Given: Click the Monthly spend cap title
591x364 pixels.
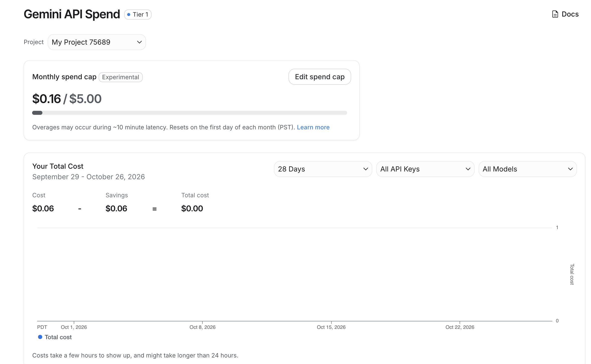Looking at the screenshot, I should point(64,77).
